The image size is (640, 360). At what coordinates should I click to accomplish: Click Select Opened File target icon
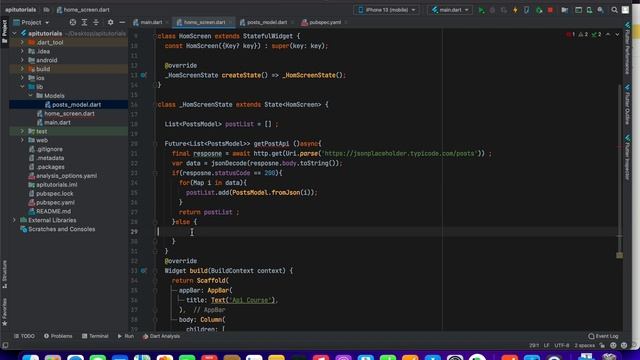pos(73,22)
